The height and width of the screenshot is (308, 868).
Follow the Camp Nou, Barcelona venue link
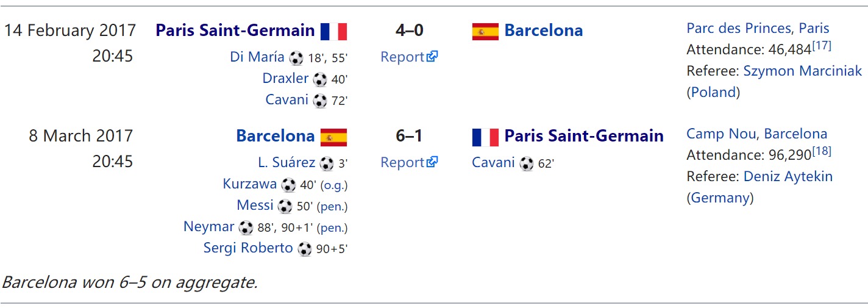pyautogui.click(x=756, y=134)
